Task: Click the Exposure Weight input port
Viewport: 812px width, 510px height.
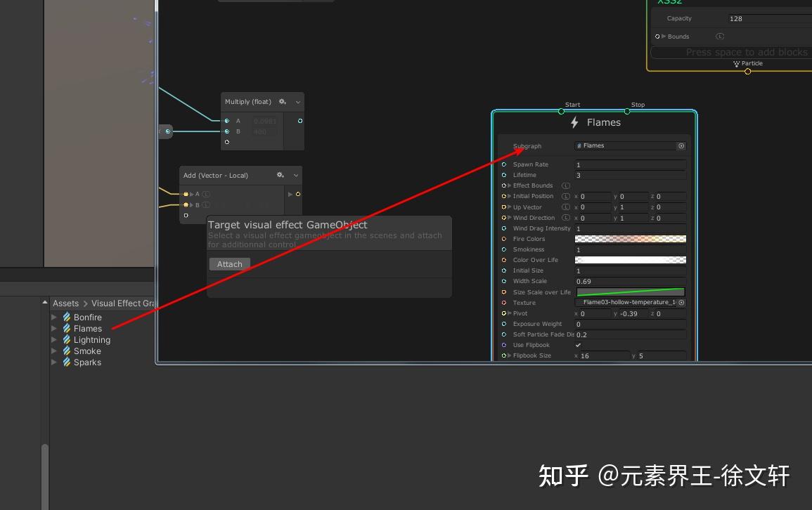Action: (x=504, y=324)
